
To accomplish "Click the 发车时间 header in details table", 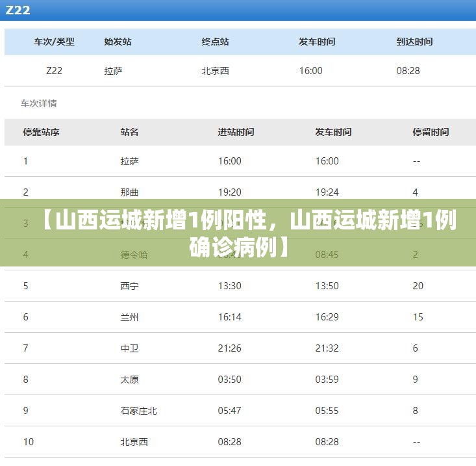I will click(x=333, y=132).
